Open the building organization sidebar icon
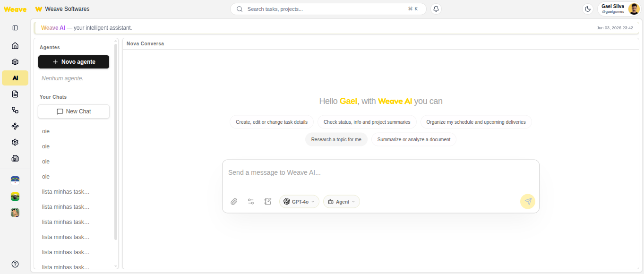 15,158
